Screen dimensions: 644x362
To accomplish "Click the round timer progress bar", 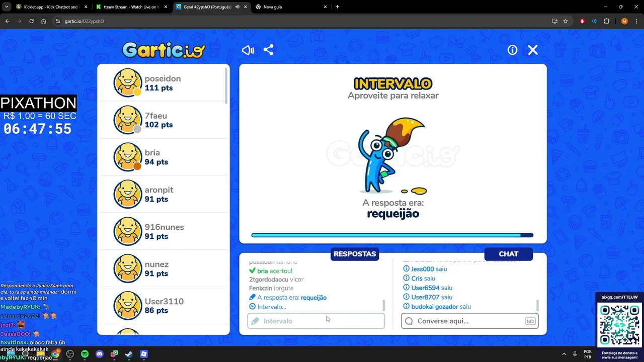I will coord(392,235).
